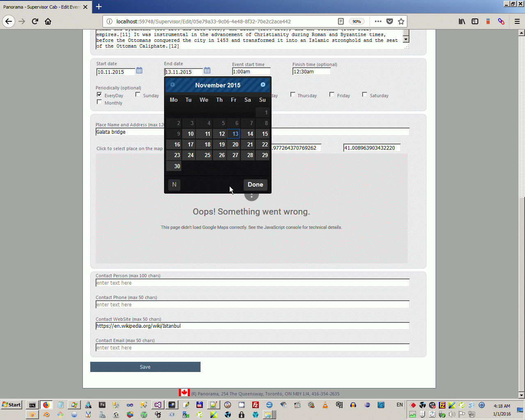Save the event form
The height and width of the screenshot is (420, 525).
[145, 367]
